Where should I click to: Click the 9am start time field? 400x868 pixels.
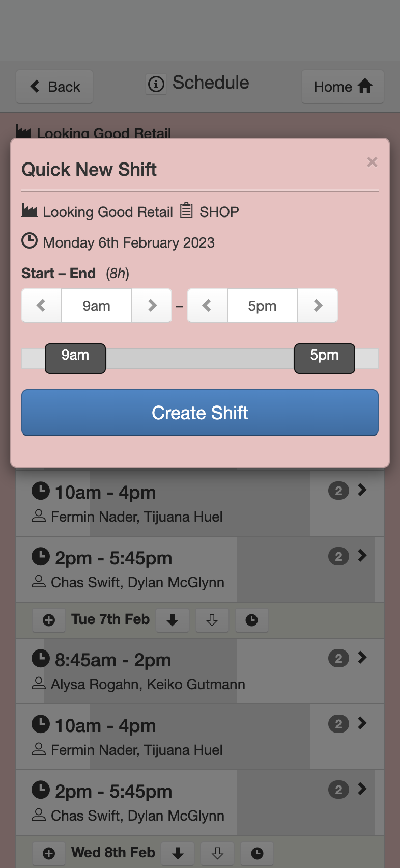click(97, 306)
